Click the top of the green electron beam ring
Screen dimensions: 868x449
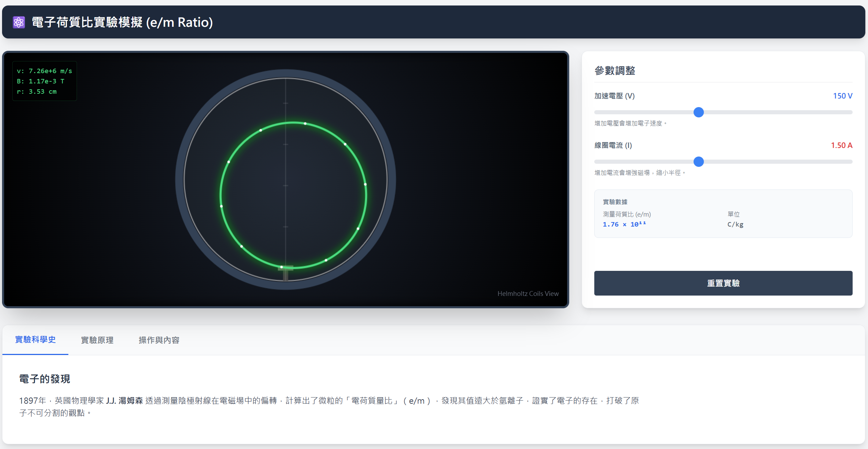(293, 123)
